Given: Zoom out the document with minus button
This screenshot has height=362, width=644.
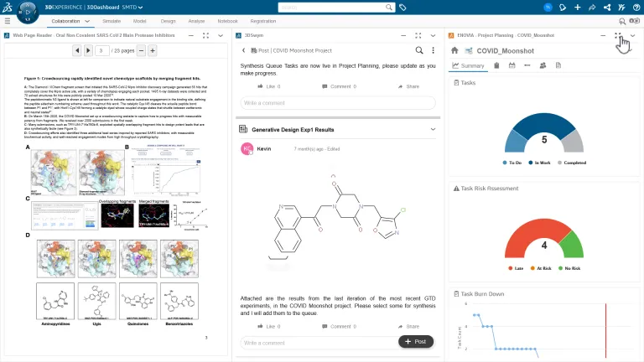Looking at the screenshot, I should coord(141,50).
